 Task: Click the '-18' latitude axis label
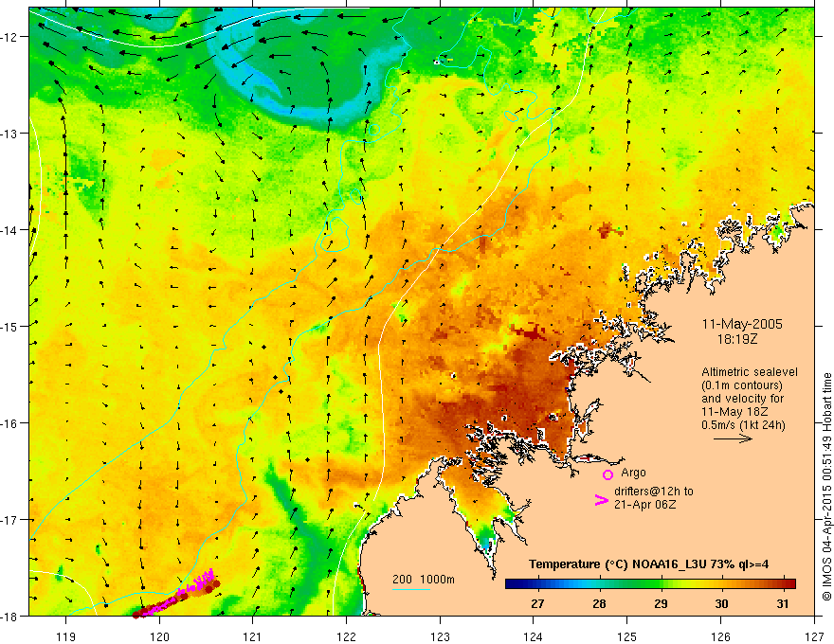point(9,616)
